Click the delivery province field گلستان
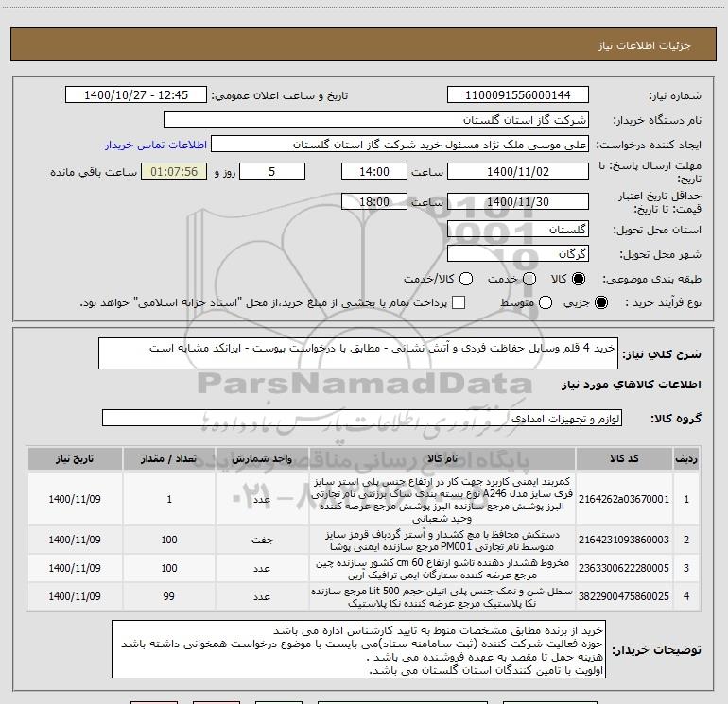The image size is (728, 704). [x=518, y=229]
